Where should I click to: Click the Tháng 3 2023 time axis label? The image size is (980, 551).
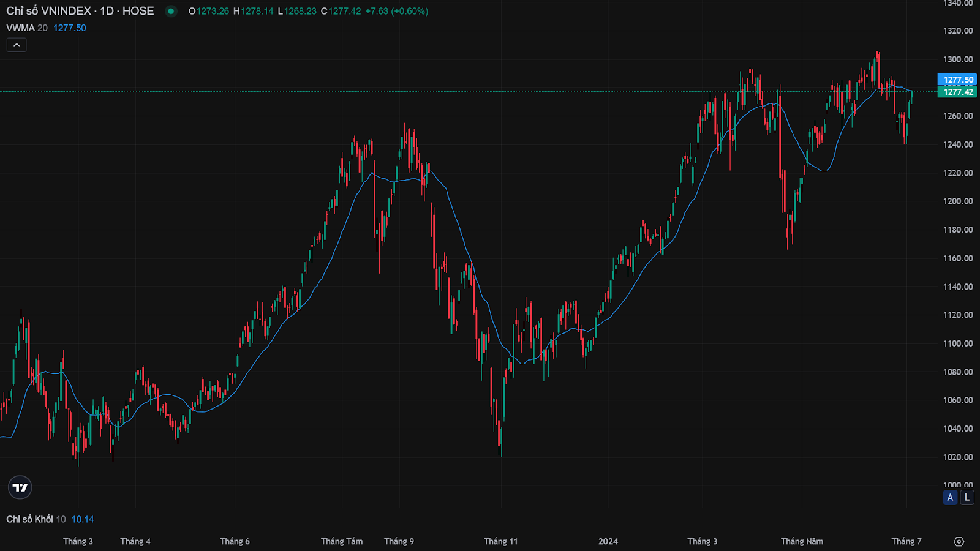point(78,541)
